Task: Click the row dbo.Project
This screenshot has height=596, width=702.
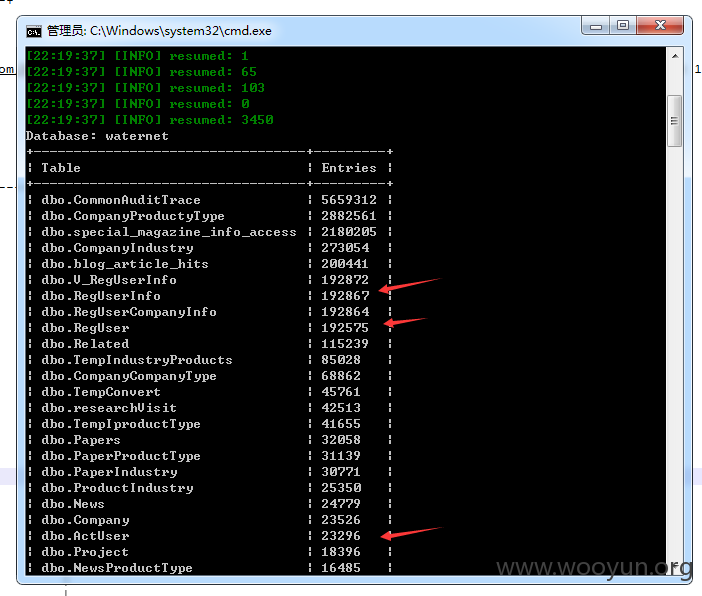Action: click(210, 552)
